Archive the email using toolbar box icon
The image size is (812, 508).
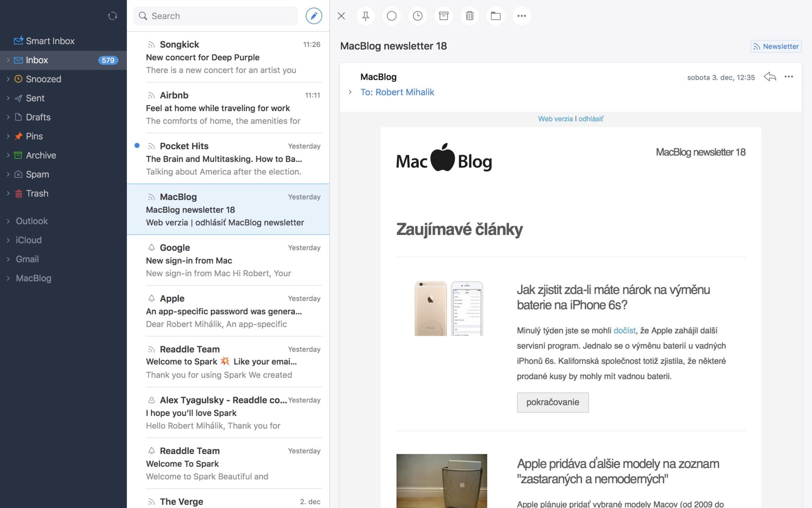tap(444, 16)
